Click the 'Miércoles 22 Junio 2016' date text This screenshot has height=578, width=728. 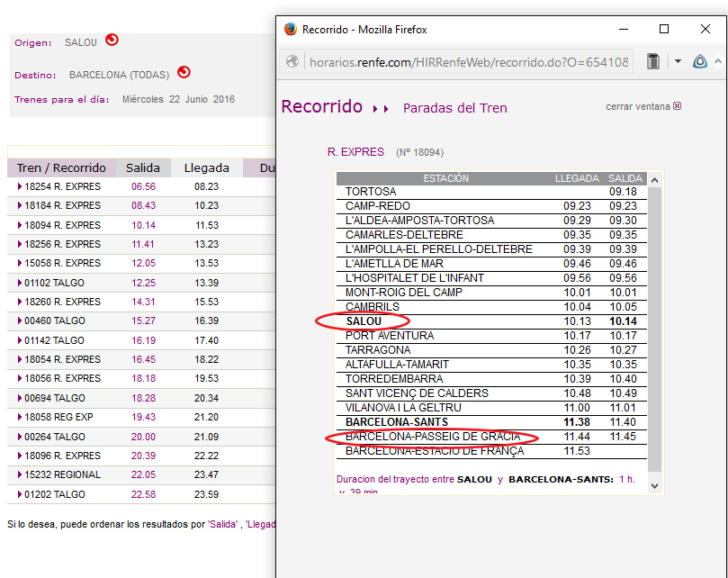click(178, 99)
